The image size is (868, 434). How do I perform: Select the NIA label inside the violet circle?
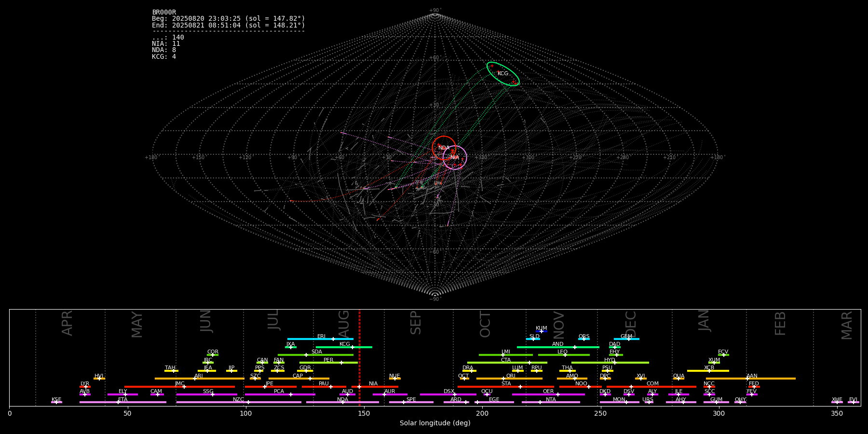click(455, 158)
